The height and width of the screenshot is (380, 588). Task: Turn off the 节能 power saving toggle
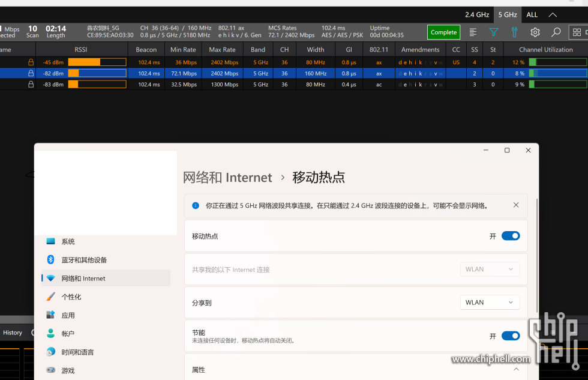[x=511, y=336]
